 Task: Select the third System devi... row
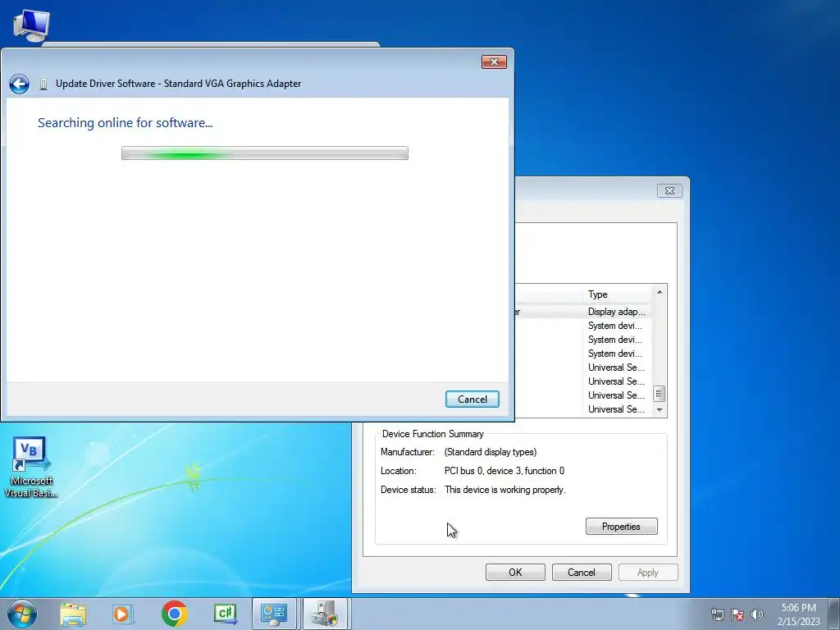tap(614, 353)
